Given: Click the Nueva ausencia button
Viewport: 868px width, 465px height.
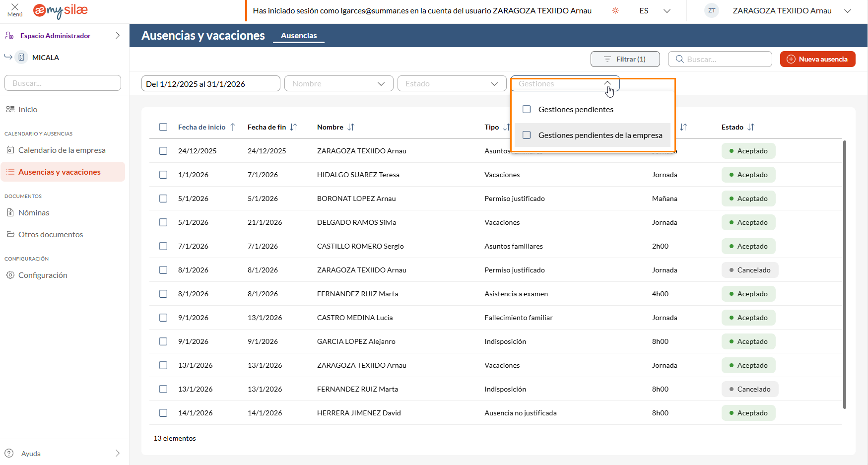Looking at the screenshot, I should (817, 59).
